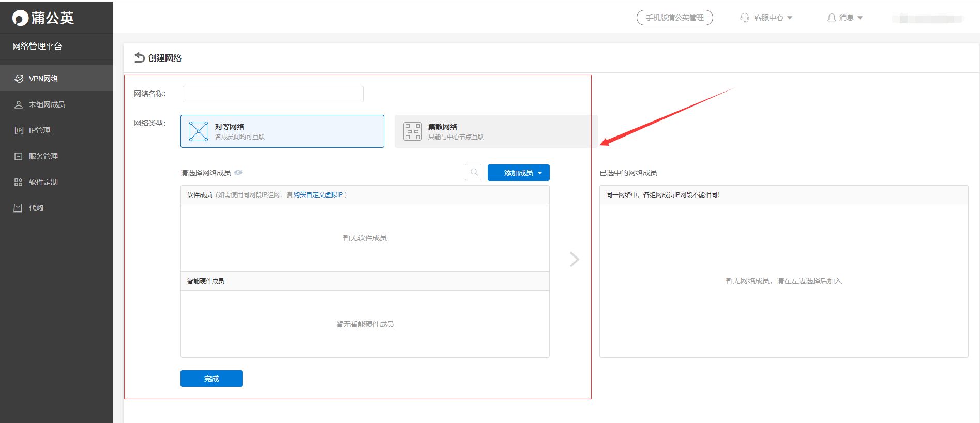Screen dimensions: 980x423
Task: Click the 网络名称 input field
Action: 273,94
